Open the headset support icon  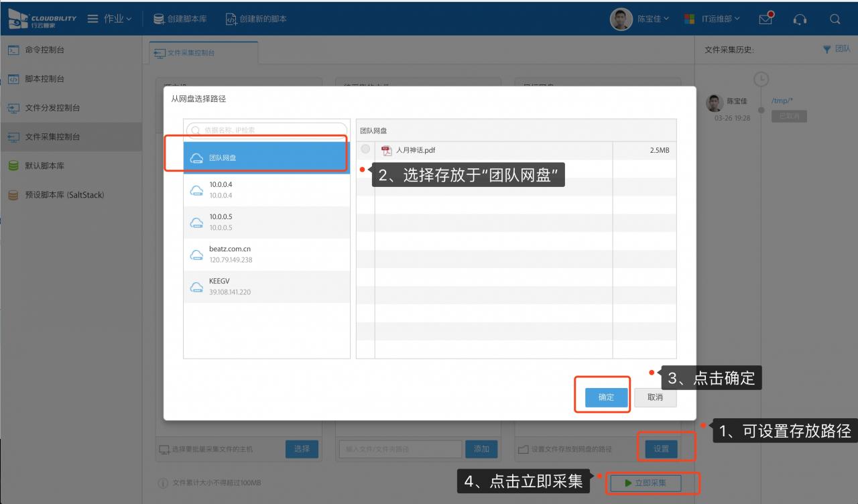click(800, 19)
